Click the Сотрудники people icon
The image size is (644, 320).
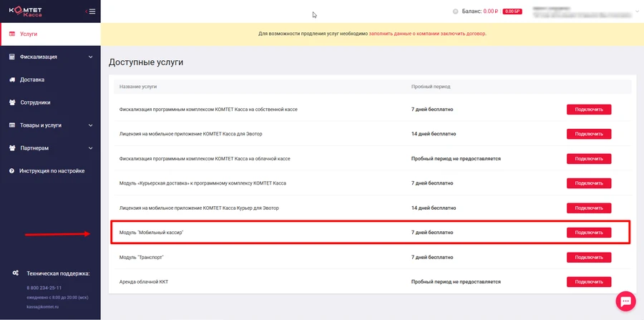coord(12,102)
